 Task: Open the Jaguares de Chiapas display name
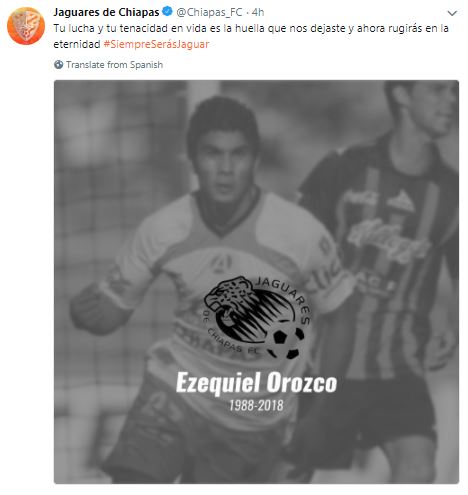tap(106, 12)
